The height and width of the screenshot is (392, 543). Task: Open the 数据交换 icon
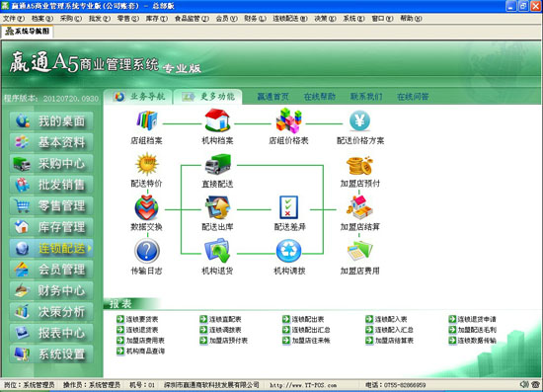pyautogui.click(x=146, y=207)
